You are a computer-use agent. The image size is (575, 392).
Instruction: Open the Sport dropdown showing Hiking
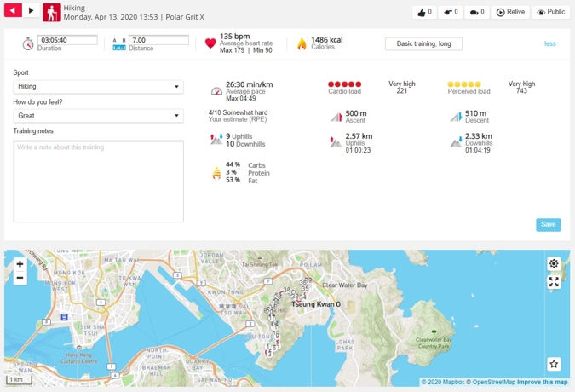pyautogui.click(x=98, y=87)
